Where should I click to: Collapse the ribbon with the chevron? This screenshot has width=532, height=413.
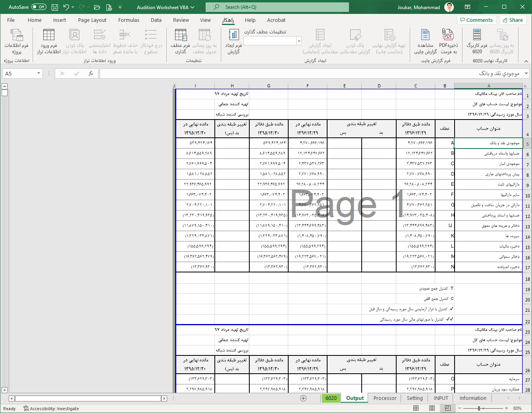pyautogui.click(x=526, y=61)
